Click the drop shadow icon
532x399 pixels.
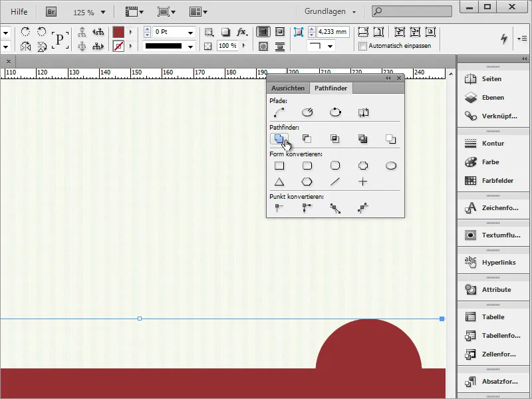coord(225,32)
